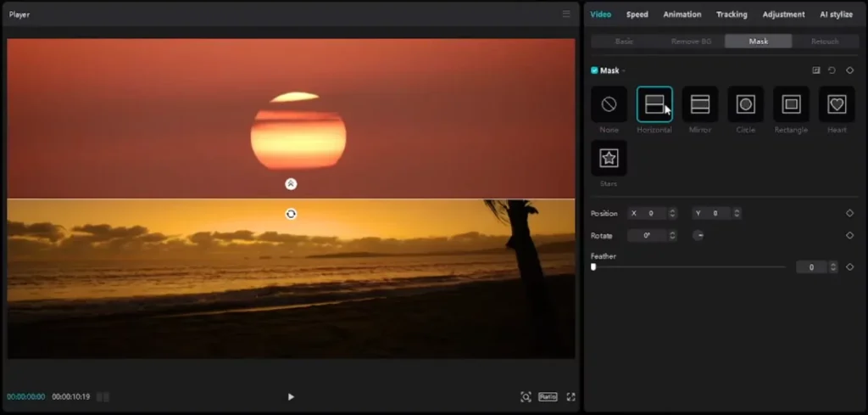Switch to the Speed tab

(x=637, y=14)
